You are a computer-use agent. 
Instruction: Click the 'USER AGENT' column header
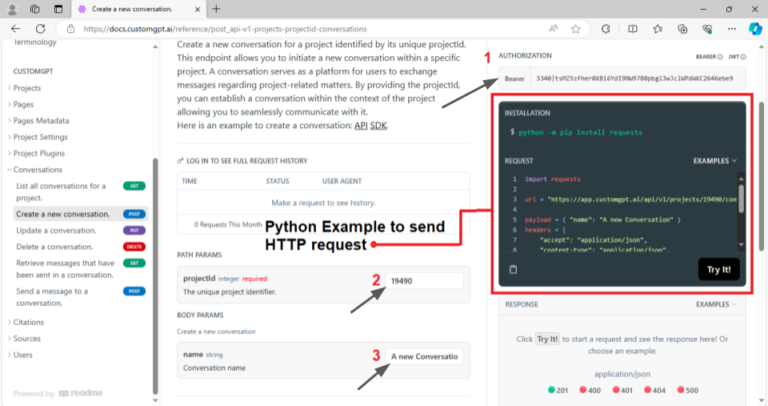point(342,181)
